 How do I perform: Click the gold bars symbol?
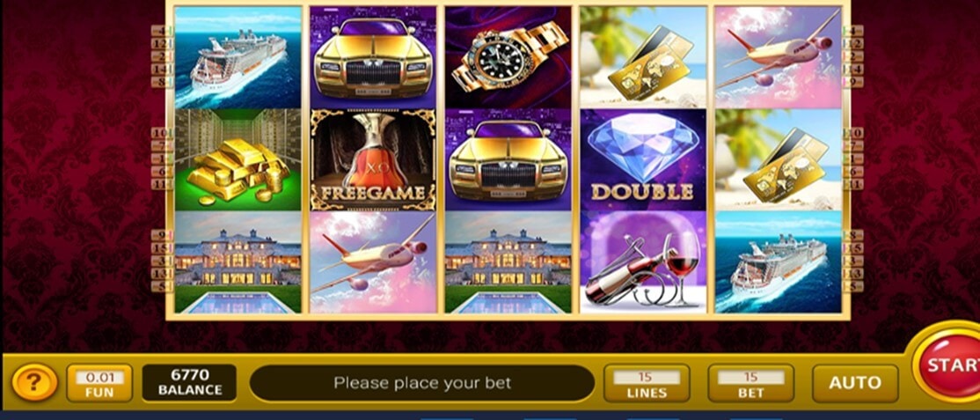(x=238, y=159)
